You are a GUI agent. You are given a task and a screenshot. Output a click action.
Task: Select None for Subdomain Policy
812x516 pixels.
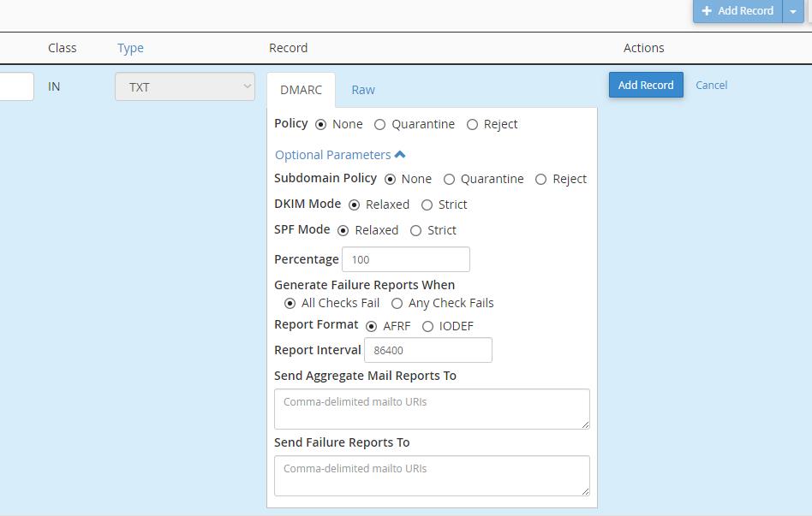(390, 179)
